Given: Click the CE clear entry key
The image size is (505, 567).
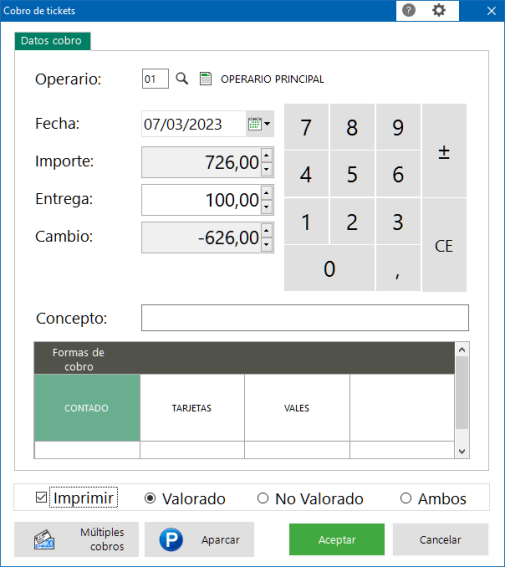Looking at the screenshot, I should 444,245.
